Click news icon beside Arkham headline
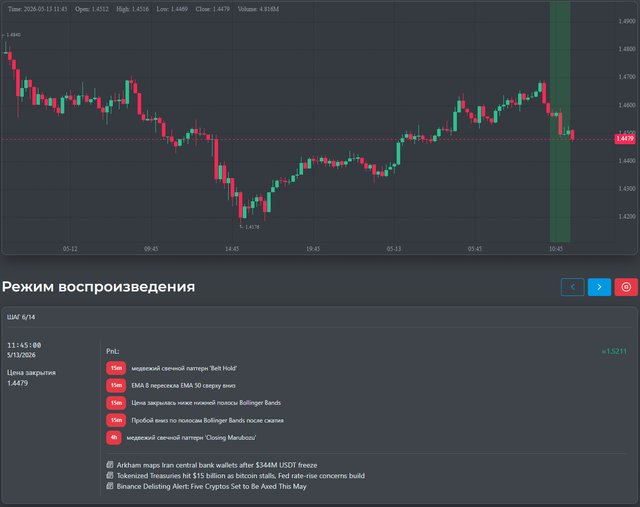This screenshot has width=640, height=507. (110, 465)
